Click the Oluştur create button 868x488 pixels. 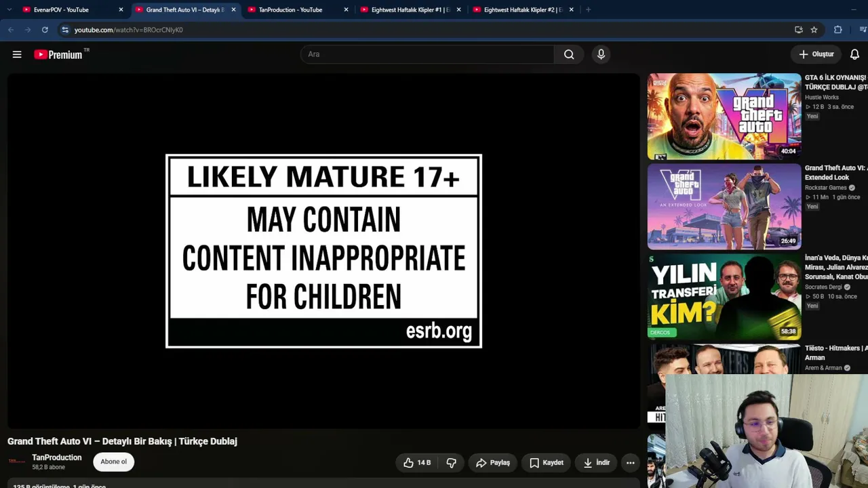point(816,54)
